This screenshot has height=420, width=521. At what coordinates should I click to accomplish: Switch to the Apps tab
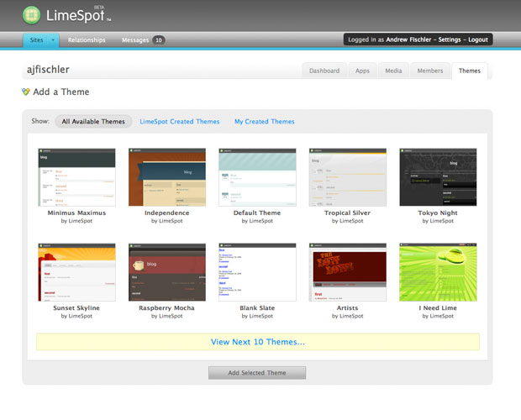click(x=362, y=71)
